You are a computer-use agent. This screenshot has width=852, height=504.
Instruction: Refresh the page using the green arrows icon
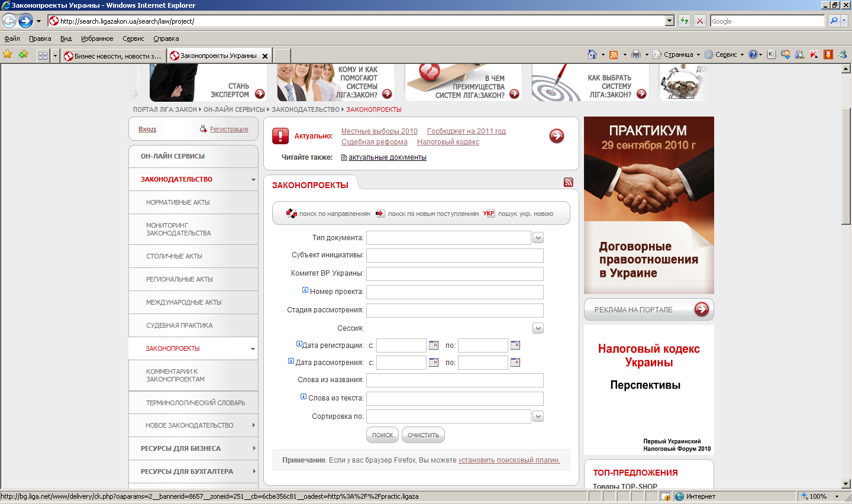click(x=685, y=21)
